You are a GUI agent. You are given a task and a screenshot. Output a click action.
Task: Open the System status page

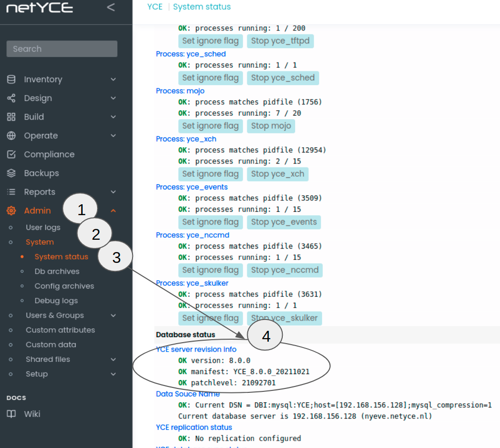point(61,257)
